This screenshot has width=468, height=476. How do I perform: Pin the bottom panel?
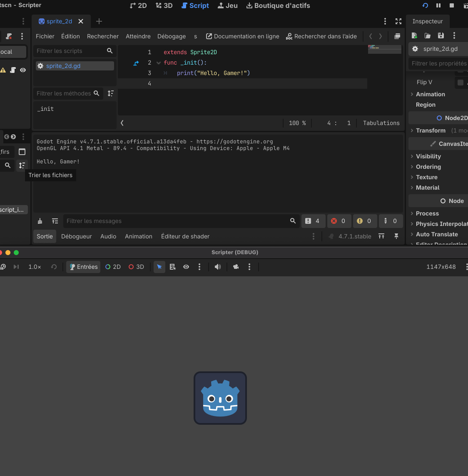pyautogui.click(x=396, y=236)
